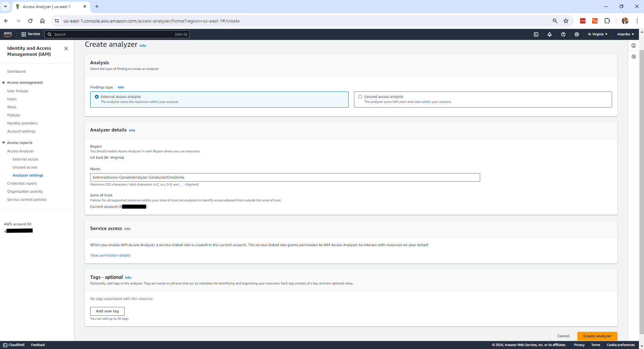Collapse the Access management section
Image resolution: width=644 pixels, height=349 pixels.
3,82
